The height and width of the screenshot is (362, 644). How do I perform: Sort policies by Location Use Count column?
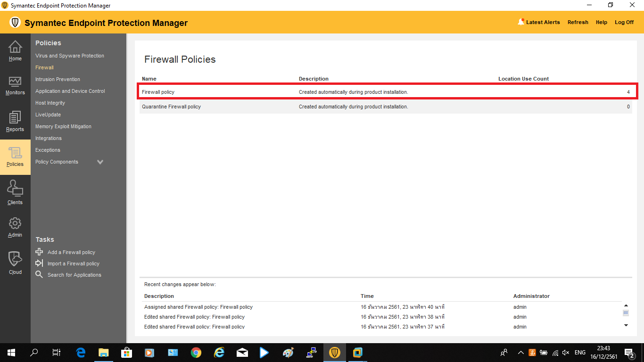tap(523, 79)
